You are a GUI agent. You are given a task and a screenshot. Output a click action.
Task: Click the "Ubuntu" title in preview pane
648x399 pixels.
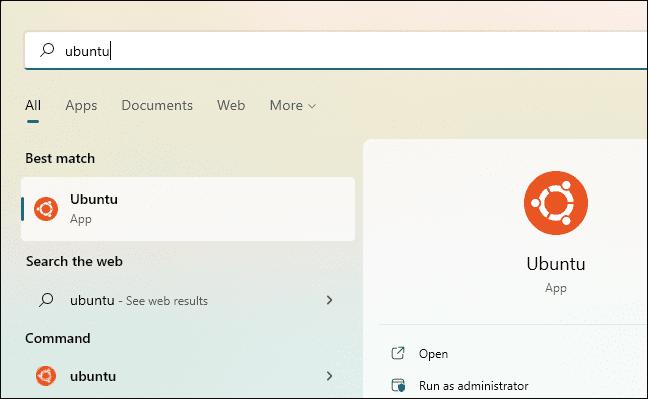point(556,264)
